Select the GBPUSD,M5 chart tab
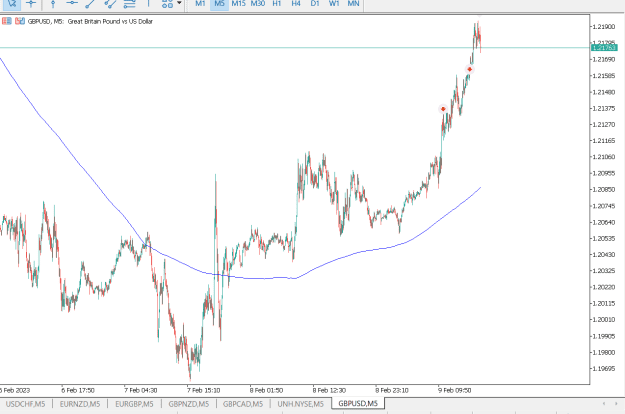625x414 pixels. click(x=358, y=404)
